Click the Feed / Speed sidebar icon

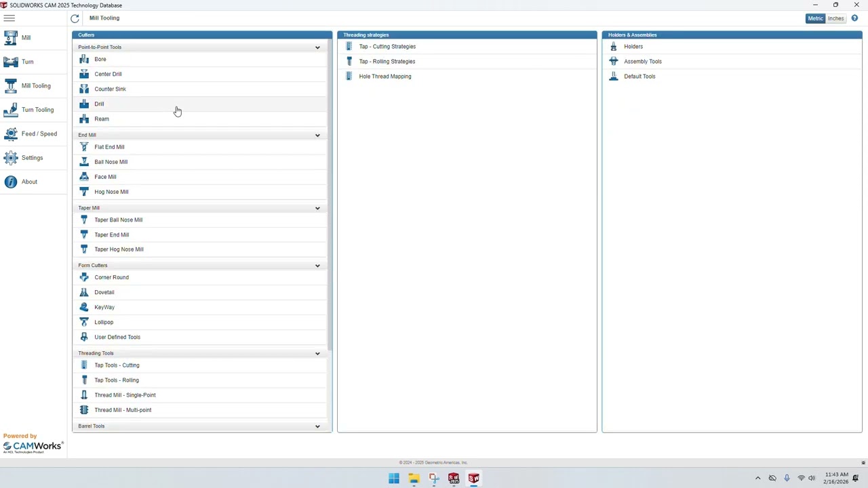click(x=10, y=134)
